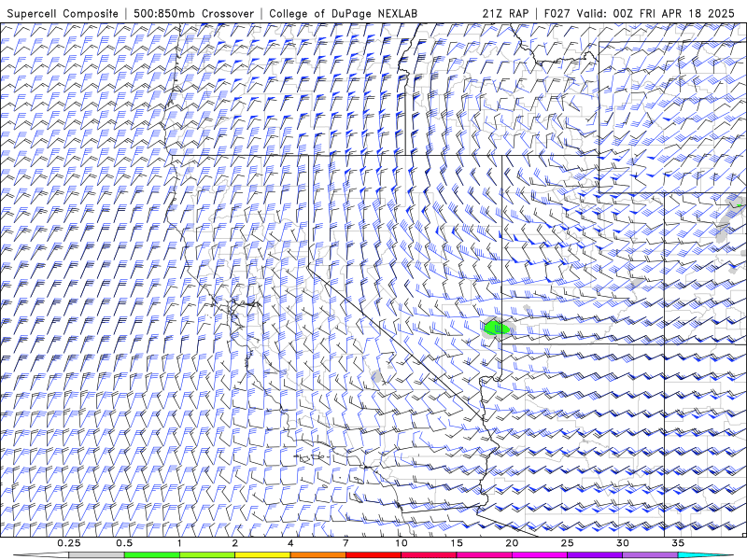This screenshot has height=560, width=747.
Task: Click the "25" legend value
Action: coord(567,543)
